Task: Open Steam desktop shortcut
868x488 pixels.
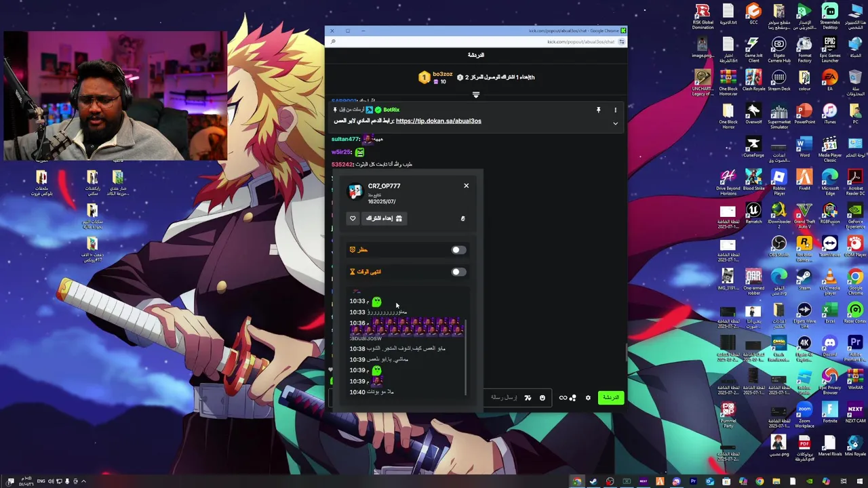Action: tap(804, 279)
